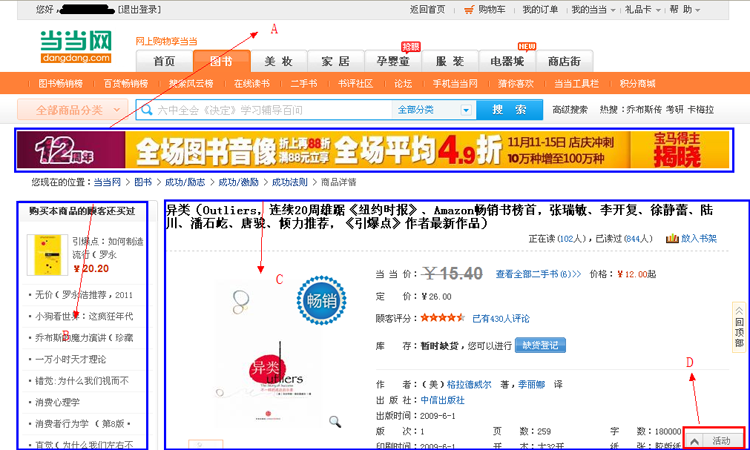
Task: Open 猜你喜欢 in orange bar
Action: [x=516, y=84]
